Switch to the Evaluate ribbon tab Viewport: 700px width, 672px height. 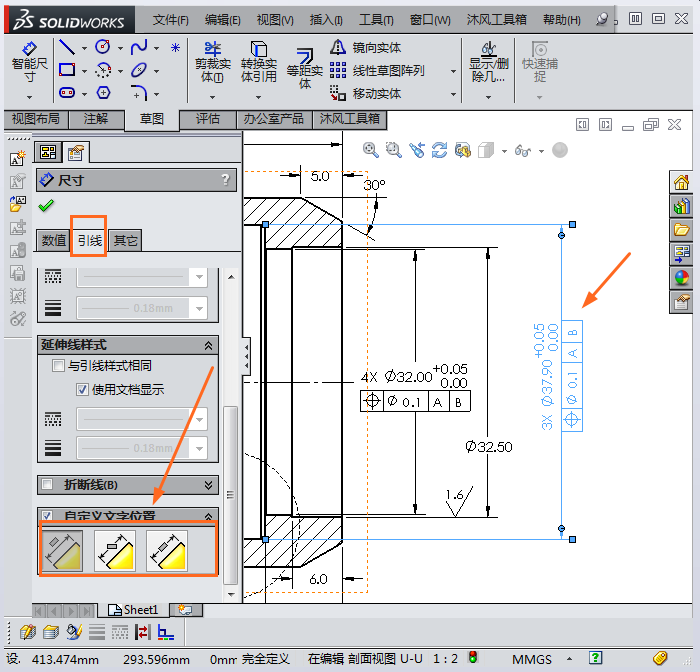click(x=207, y=118)
